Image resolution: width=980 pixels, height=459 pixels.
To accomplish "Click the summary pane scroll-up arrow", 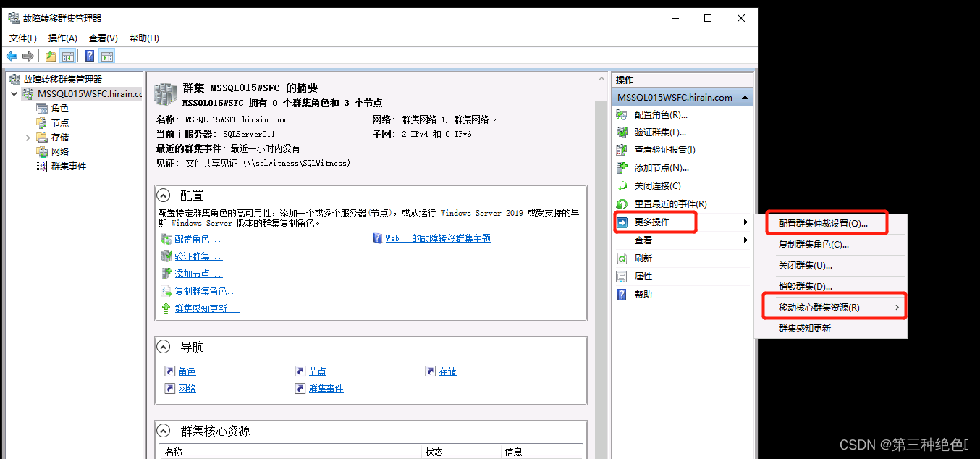I will pyautogui.click(x=601, y=79).
